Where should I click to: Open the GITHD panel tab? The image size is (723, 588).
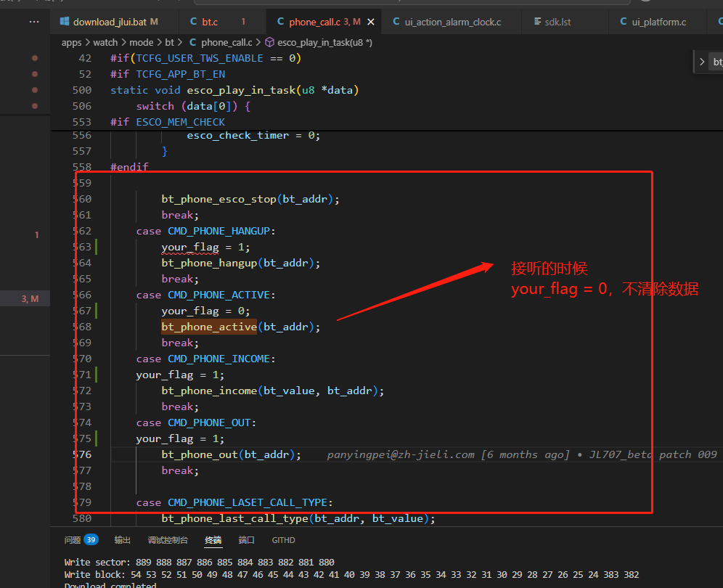283,540
